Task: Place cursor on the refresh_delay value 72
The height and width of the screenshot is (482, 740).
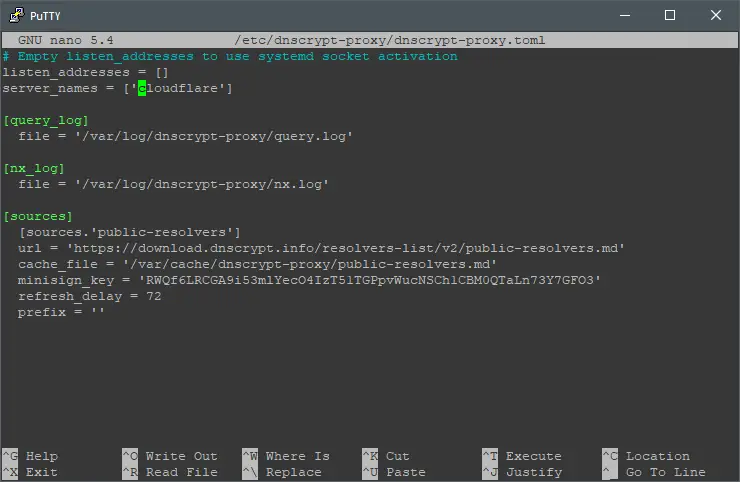Action: tap(154, 296)
